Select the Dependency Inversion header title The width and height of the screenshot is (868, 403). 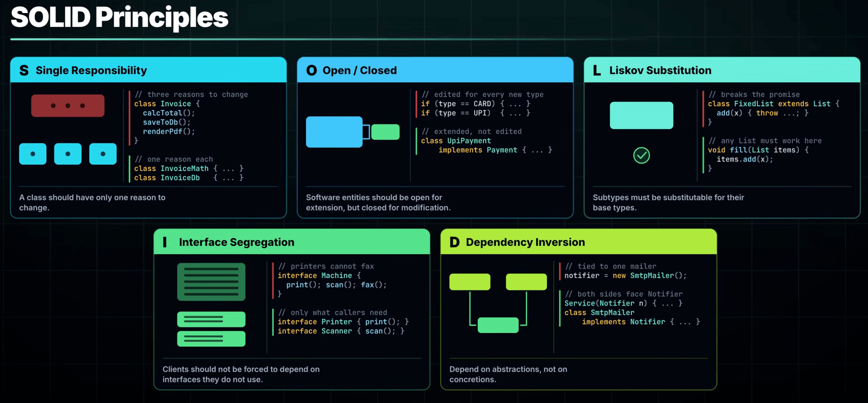[525, 242]
